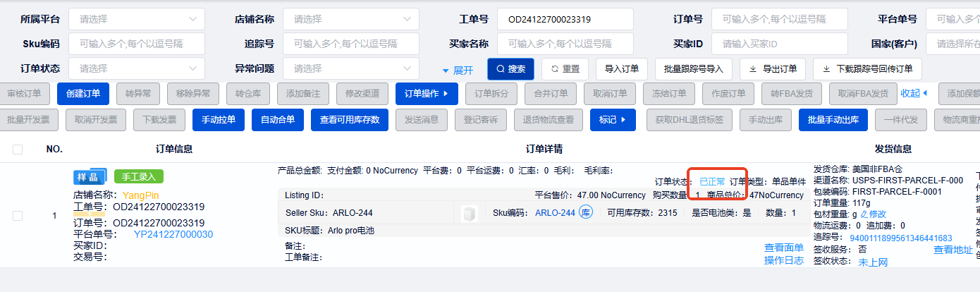
Task: Open the ARLO-244 Sku编码 link
Action: click(555, 213)
